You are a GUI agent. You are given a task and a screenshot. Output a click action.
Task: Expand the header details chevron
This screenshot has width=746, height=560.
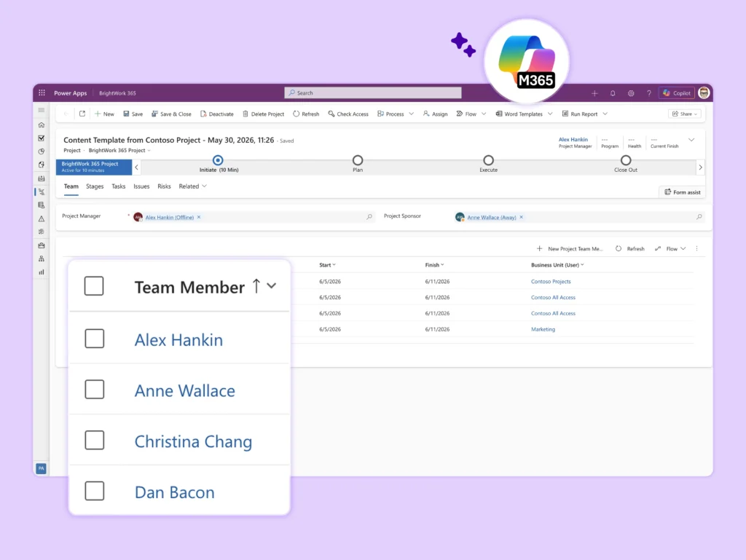[x=691, y=140]
